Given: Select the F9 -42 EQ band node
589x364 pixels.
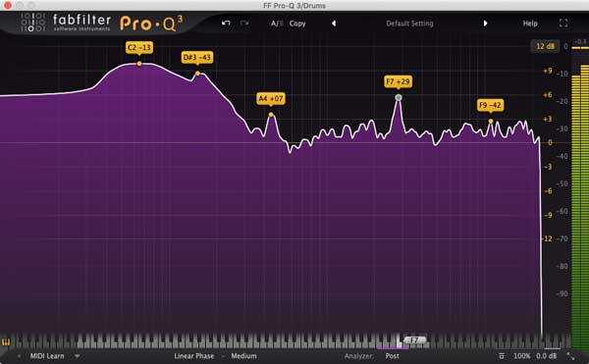Looking at the screenshot, I should (x=491, y=122).
